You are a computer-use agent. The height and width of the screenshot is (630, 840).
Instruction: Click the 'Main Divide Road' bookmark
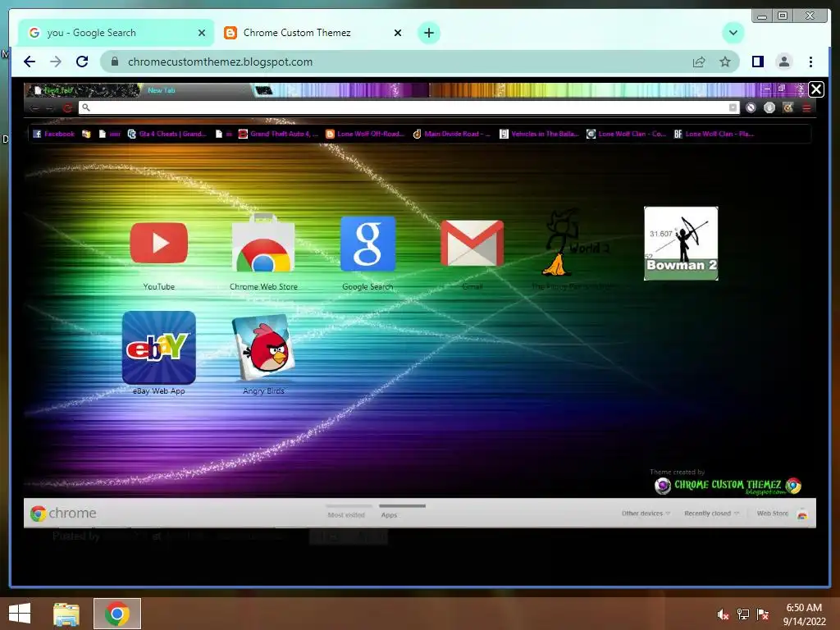click(x=452, y=134)
